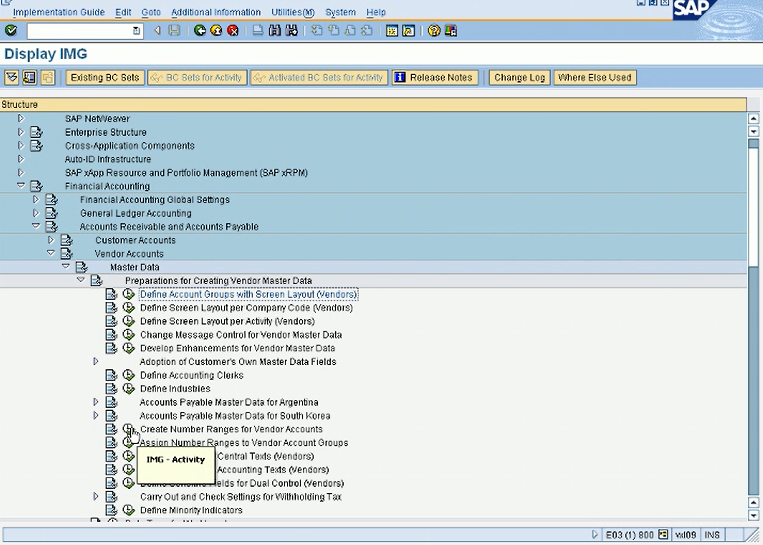Expand Customer Accounts node

pos(51,240)
